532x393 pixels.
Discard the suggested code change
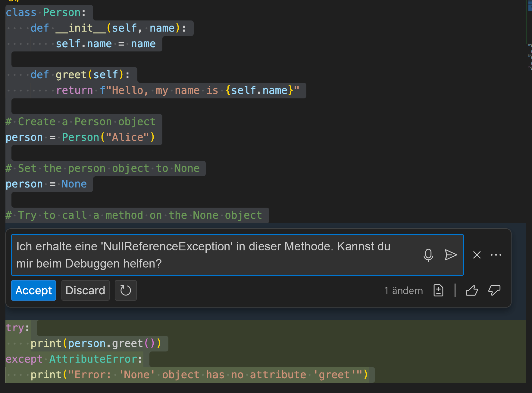[85, 290]
